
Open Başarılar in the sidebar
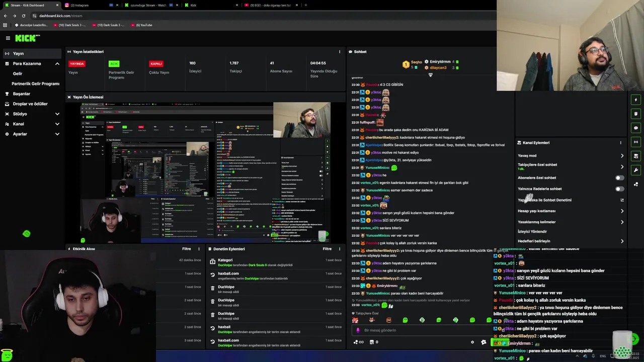coord(22,94)
